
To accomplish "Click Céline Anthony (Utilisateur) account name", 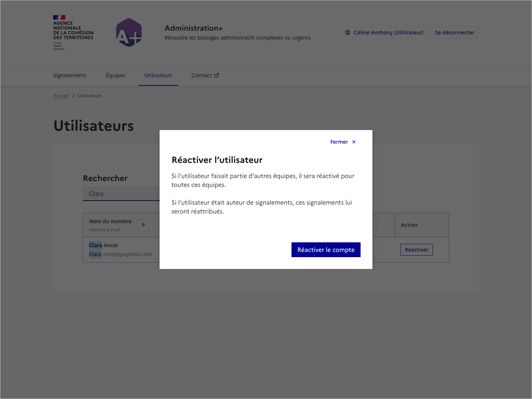I will tap(388, 33).
